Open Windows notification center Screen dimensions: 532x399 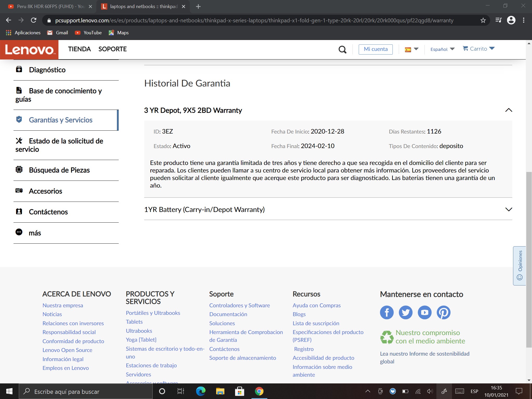click(519, 391)
